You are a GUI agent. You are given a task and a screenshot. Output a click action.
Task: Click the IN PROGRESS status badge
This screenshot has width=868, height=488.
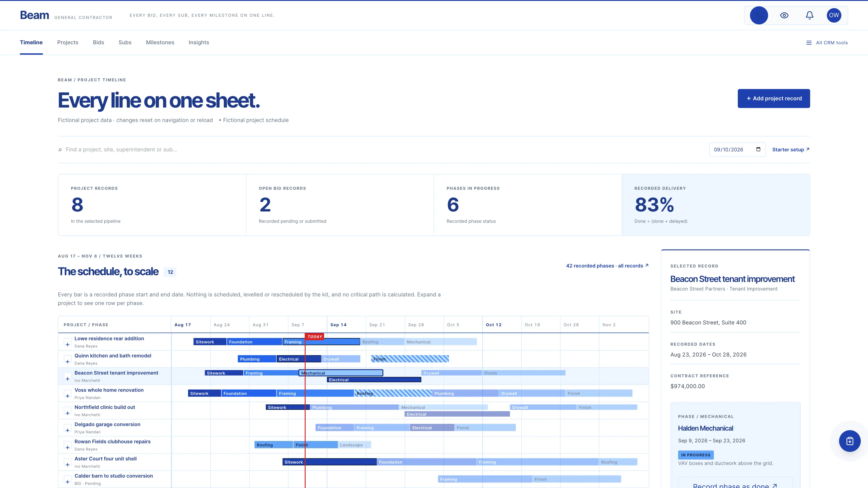point(696,455)
